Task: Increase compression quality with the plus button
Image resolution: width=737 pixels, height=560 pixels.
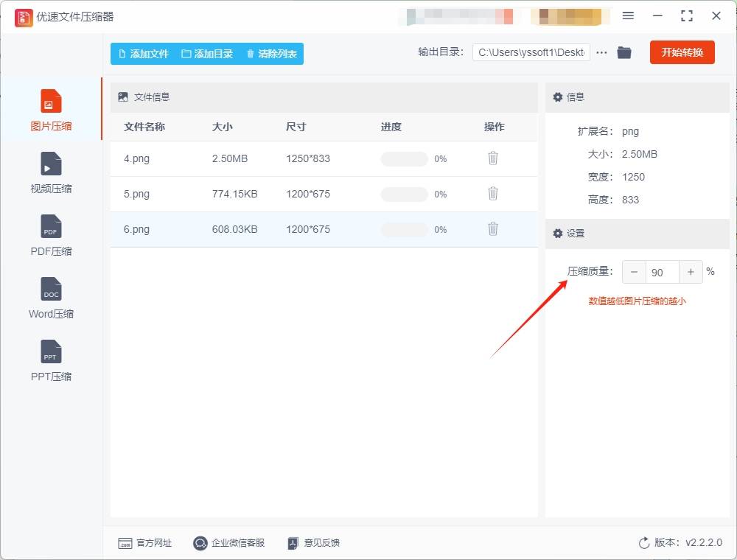Action: pos(691,272)
